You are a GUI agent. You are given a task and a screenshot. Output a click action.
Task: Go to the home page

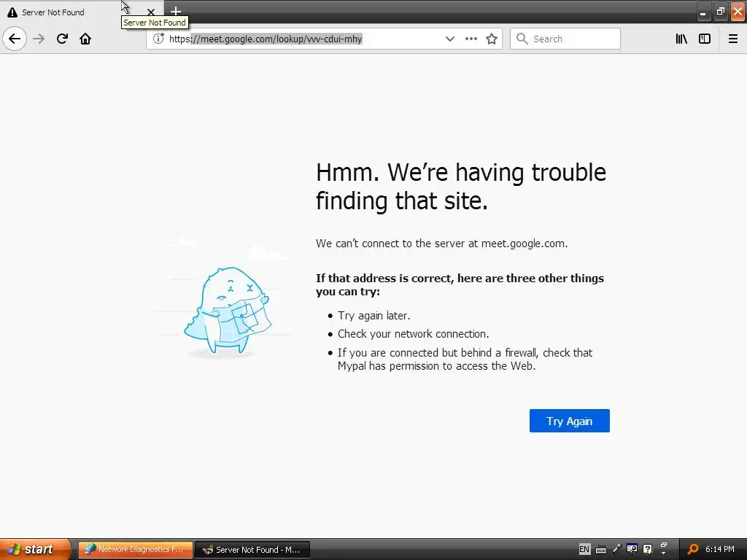coord(85,39)
